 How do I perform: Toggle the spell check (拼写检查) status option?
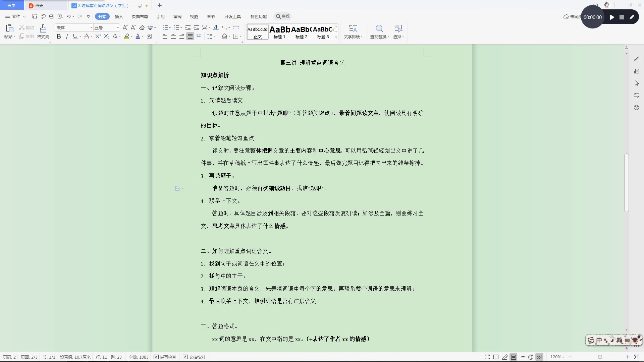(x=165, y=357)
